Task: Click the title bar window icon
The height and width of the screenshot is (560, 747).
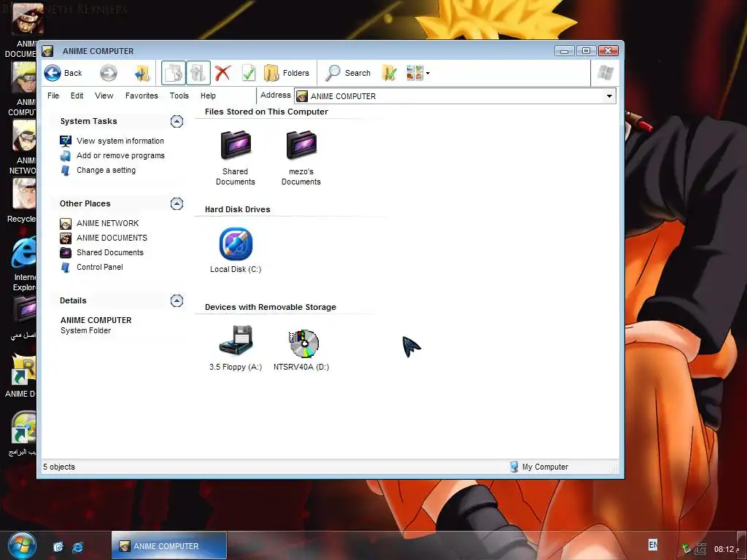Action: [x=47, y=51]
